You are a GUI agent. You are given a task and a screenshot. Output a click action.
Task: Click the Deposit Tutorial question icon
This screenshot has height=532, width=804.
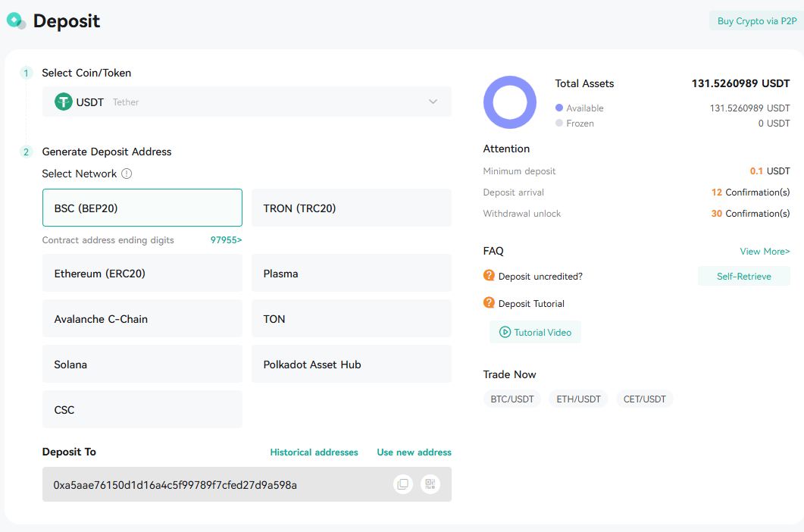coord(489,302)
